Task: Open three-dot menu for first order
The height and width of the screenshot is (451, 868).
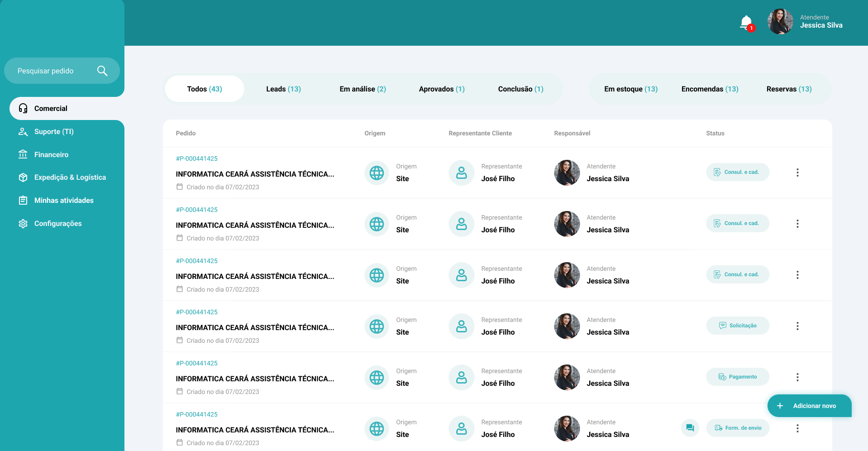Action: (x=797, y=173)
